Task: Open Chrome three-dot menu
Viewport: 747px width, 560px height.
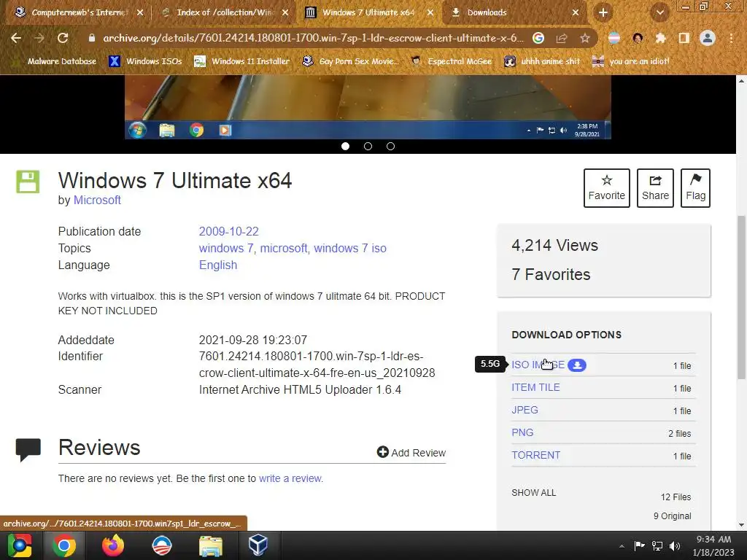Action: [x=731, y=38]
